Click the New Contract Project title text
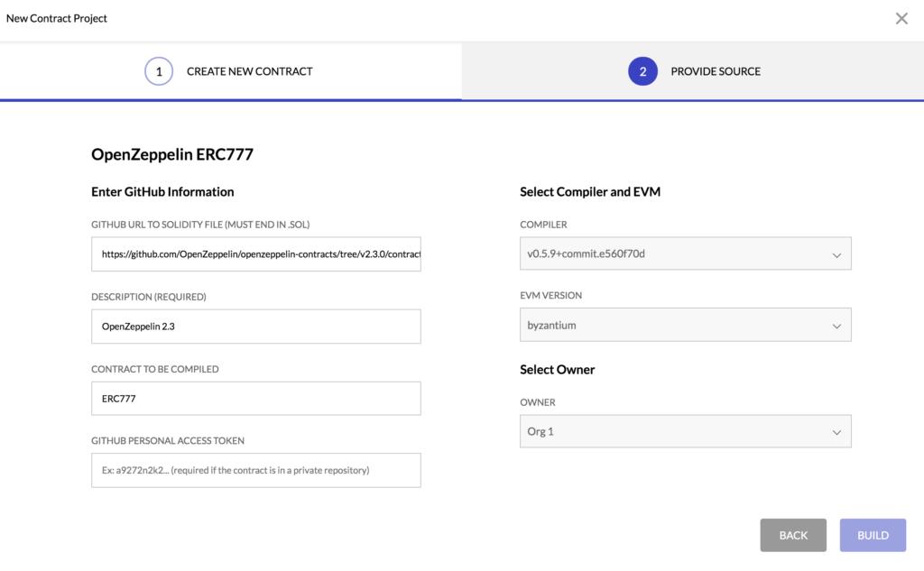This screenshot has width=924, height=571. point(57,18)
